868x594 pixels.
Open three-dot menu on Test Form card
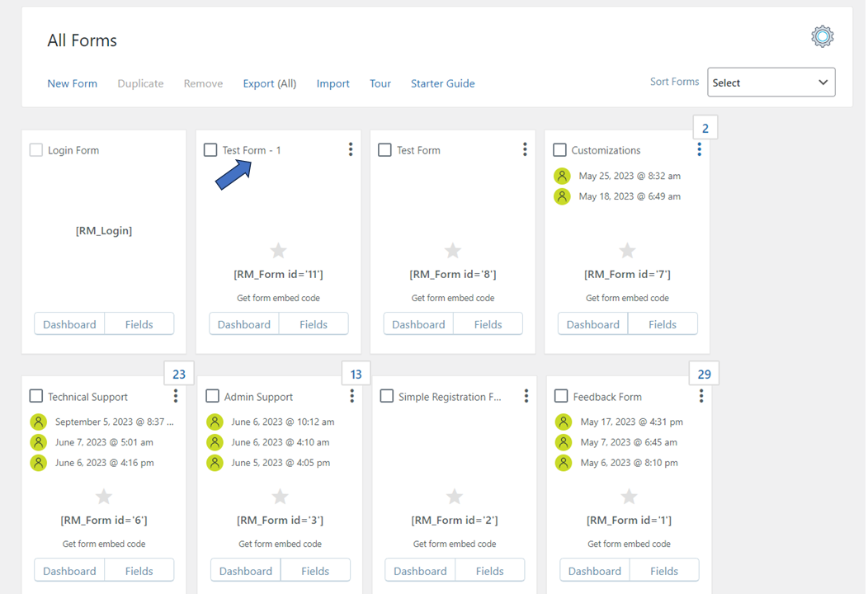click(525, 149)
